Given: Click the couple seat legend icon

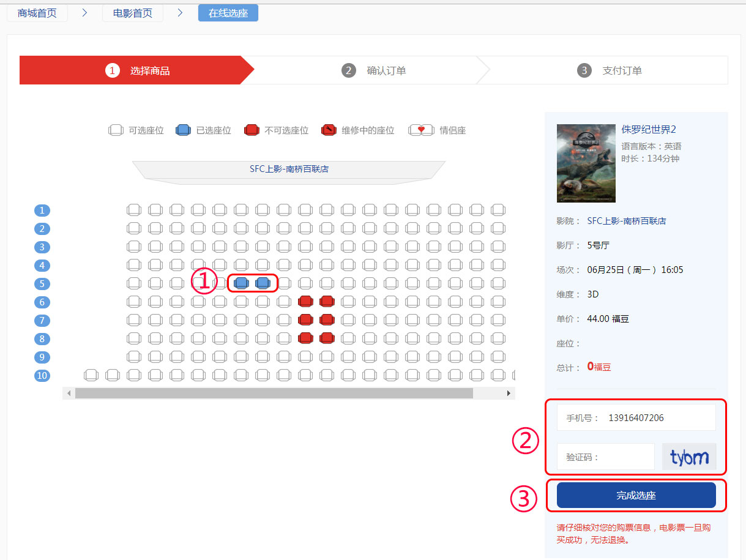Looking at the screenshot, I should [x=421, y=130].
